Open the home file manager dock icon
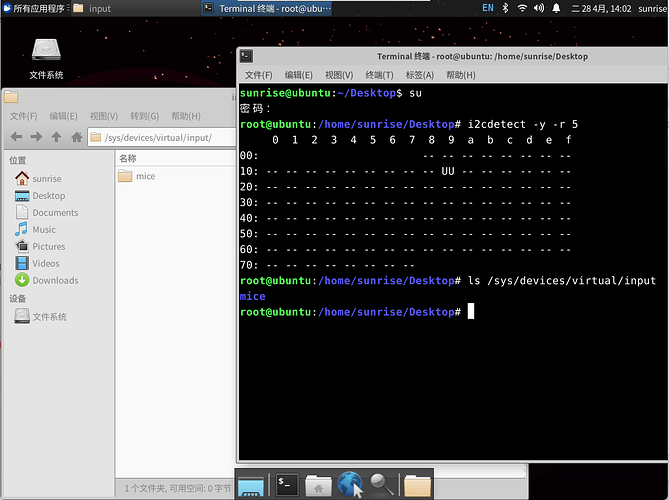This screenshot has height=500, width=669. click(318, 485)
